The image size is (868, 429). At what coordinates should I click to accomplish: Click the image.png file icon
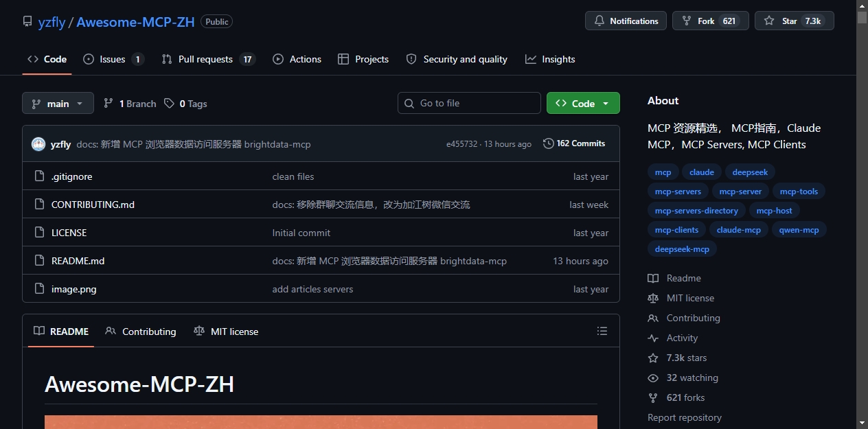(x=39, y=289)
